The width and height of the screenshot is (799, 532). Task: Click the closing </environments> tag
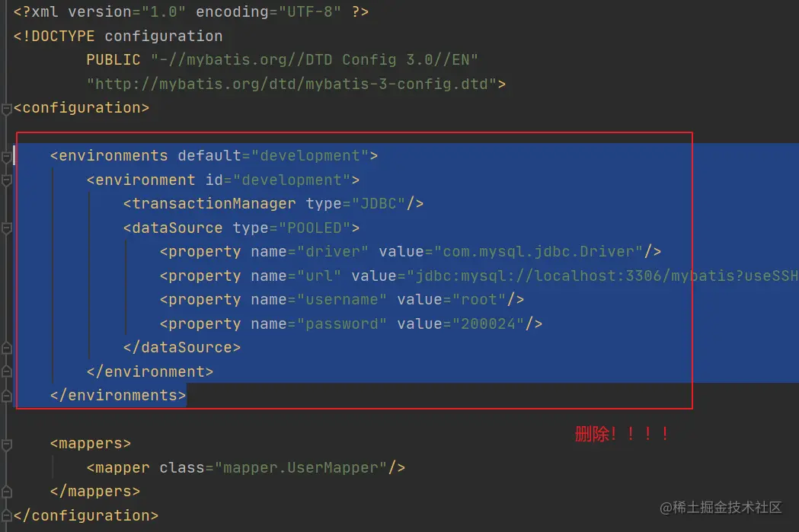pos(118,396)
